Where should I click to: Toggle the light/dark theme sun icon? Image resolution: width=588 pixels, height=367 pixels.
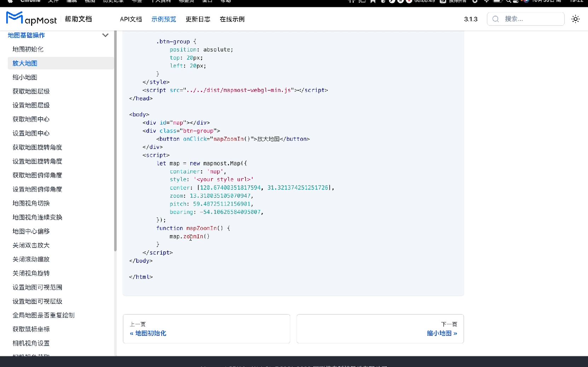(576, 19)
